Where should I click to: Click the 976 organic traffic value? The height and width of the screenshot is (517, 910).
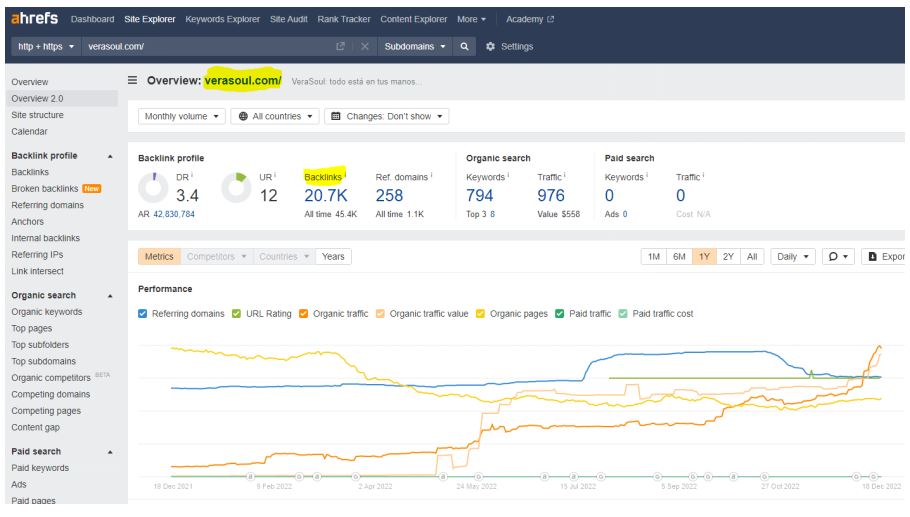[551, 196]
